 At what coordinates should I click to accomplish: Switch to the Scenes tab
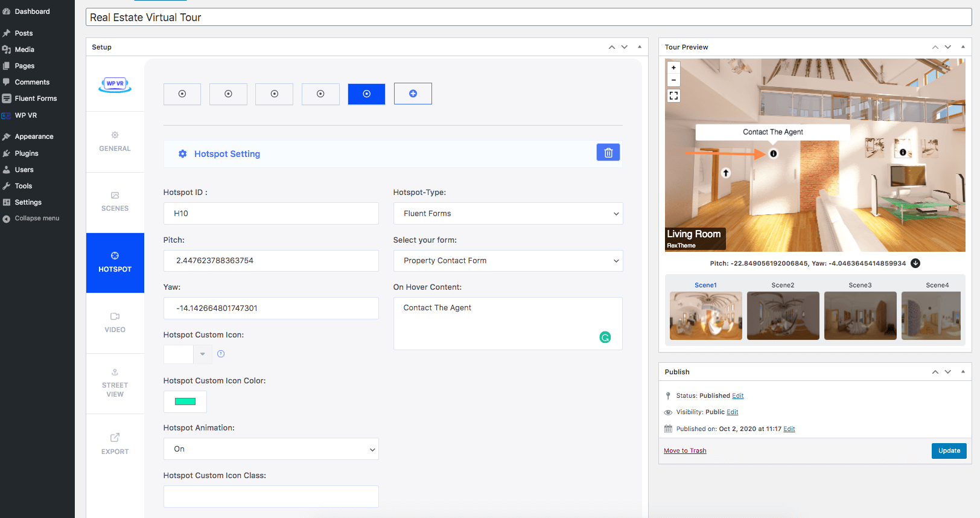[x=115, y=202]
